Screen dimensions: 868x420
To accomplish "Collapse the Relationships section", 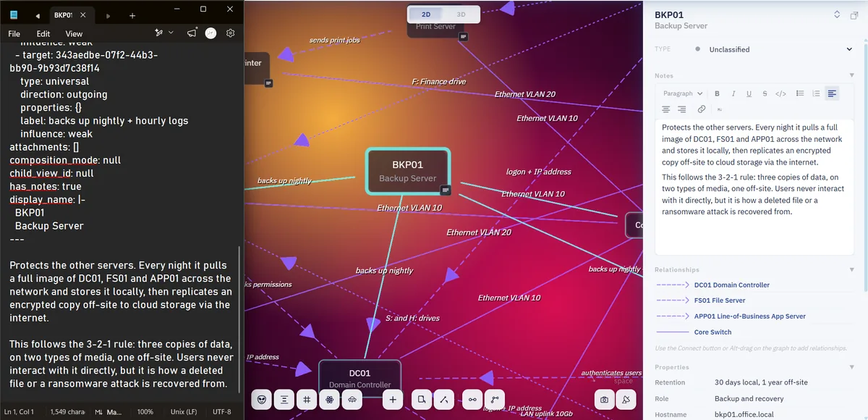I will [851, 269].
